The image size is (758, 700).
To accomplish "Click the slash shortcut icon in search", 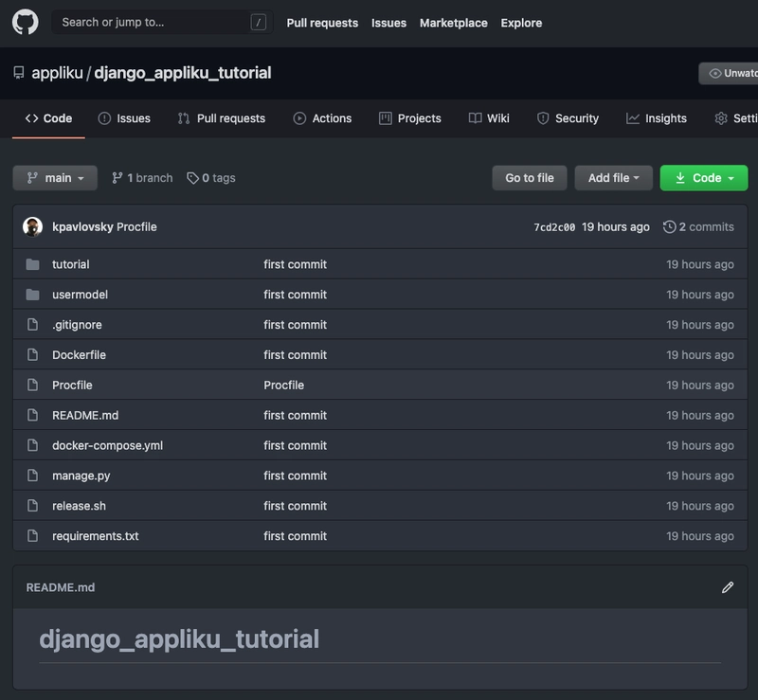I will click(x=258, y=22).
